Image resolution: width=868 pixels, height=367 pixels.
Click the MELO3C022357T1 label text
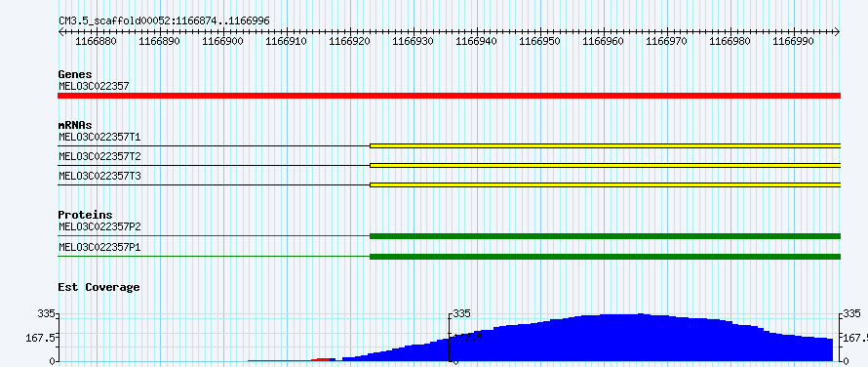(x=99, y=137)
